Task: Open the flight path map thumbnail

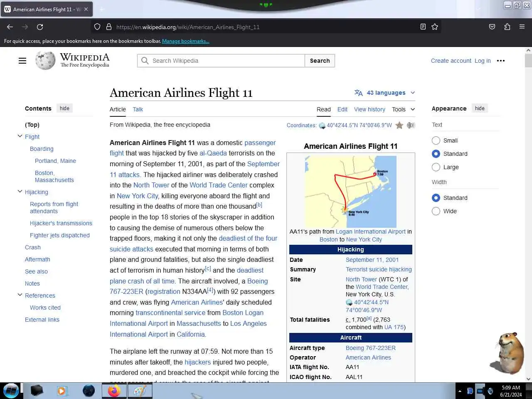Action: [351, 192]
